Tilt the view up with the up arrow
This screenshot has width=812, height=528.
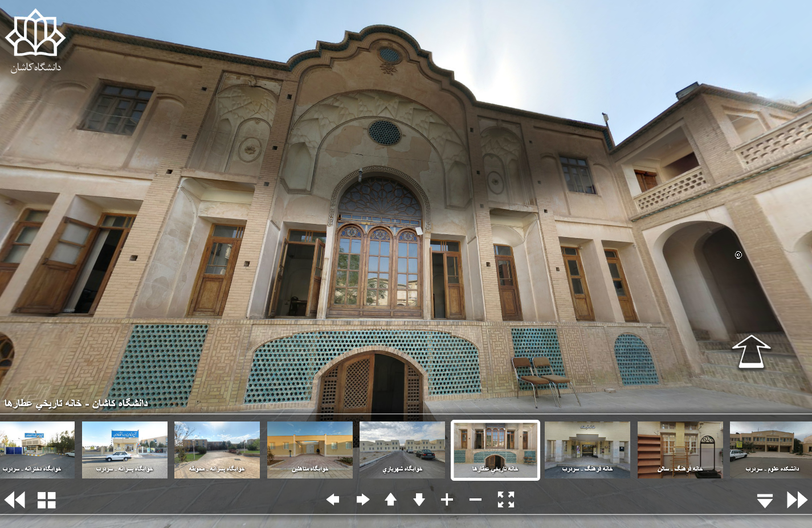[x=390, y=500]
